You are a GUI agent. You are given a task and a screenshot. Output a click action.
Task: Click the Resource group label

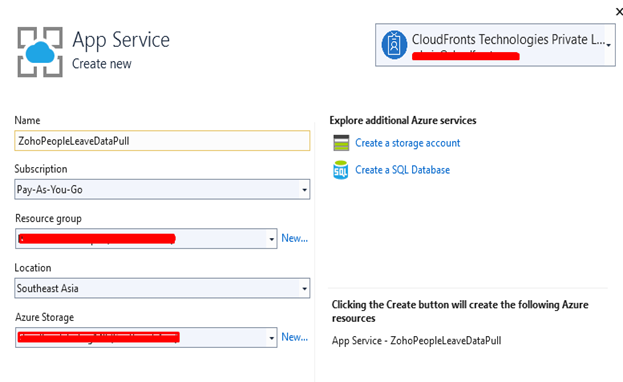pyautogui.click(x=48, y=219)
